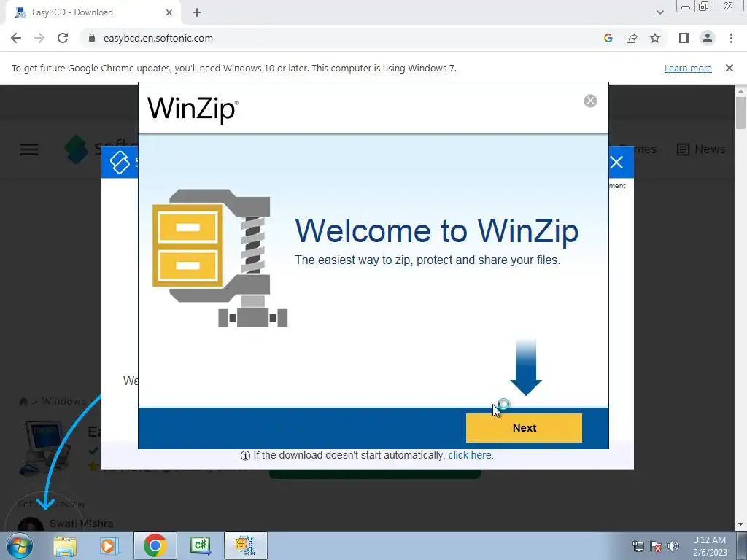This screenshot has height=560, width=747.
Task: Toggle the Chrome side panel
Action: pyautogui.click(x=684, y=38)
